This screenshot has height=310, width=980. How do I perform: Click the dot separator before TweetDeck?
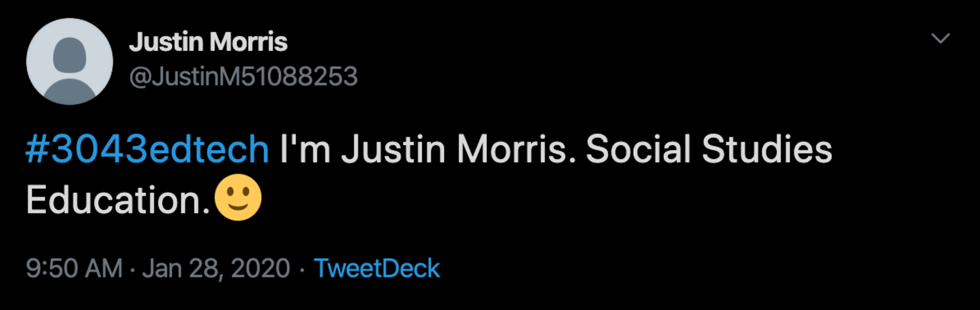point(302,269)
